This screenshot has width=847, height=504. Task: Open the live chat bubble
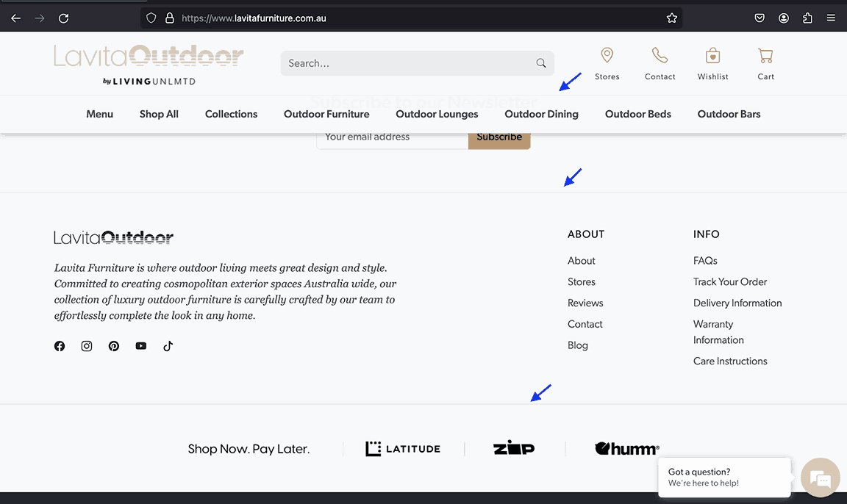click(x=820, y=478)
